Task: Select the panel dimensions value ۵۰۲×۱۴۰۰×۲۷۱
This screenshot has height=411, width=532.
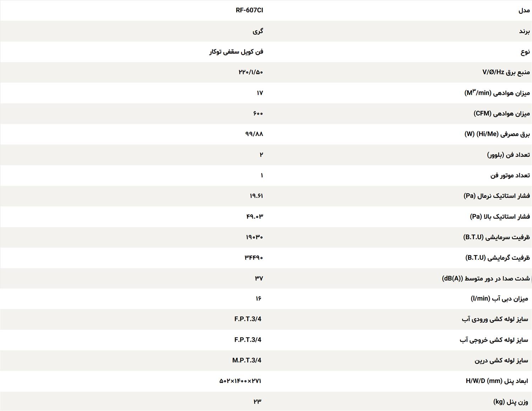Action: click(240, 381)
